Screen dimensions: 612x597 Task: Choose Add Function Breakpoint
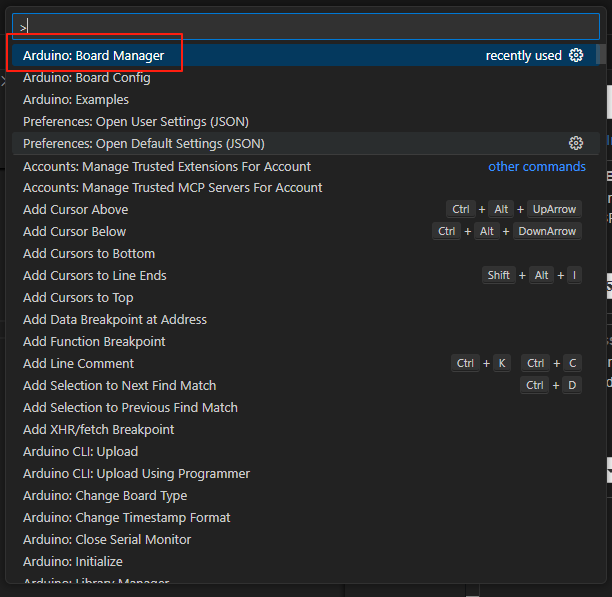306,341
